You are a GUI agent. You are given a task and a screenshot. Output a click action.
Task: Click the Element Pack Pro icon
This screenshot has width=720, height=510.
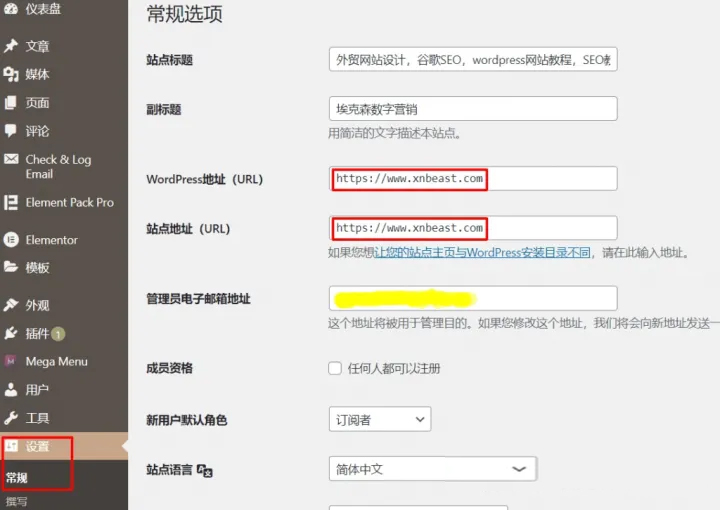pyautogui.click(x=11, y=202)
